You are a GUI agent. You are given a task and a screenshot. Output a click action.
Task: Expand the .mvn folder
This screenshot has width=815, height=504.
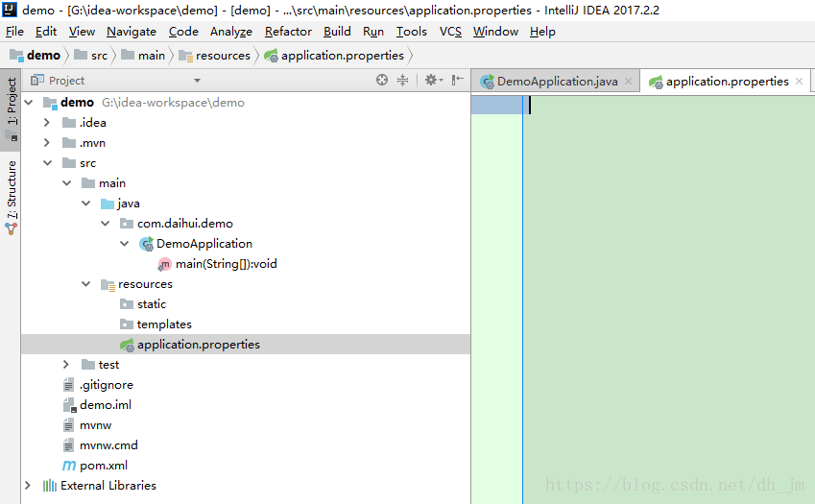click(47, 143)
